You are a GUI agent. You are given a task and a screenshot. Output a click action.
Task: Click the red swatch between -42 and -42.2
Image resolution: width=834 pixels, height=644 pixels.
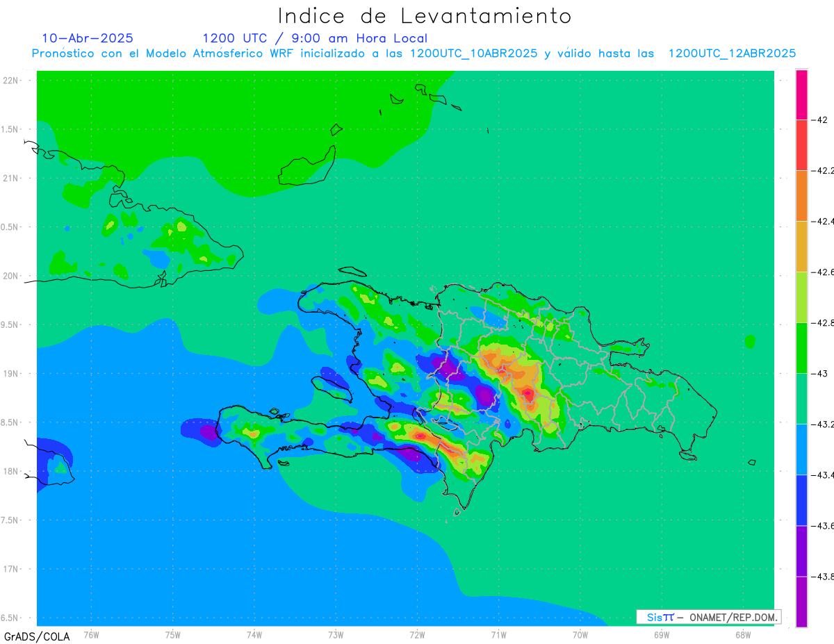click(x=801, y=145)
